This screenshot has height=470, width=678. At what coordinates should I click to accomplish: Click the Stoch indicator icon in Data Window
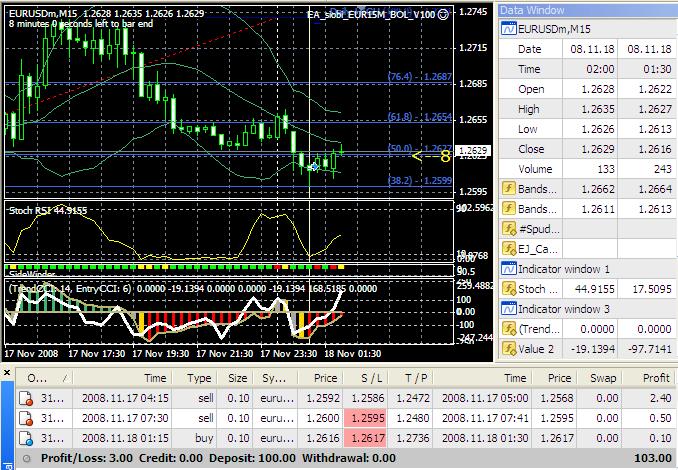(x=509, y=288)
